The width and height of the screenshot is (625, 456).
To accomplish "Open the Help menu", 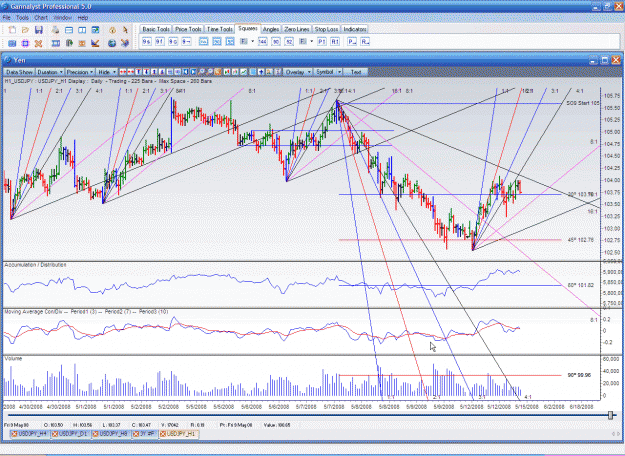I will coord(83,18).
